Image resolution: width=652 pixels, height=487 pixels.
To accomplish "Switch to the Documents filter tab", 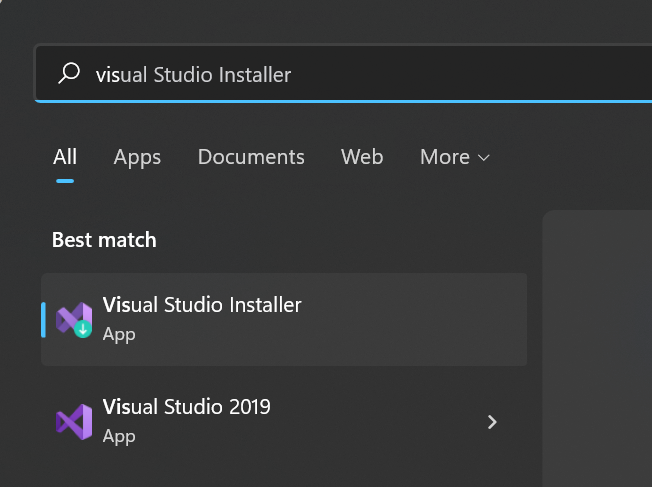I will click(251, 157).
